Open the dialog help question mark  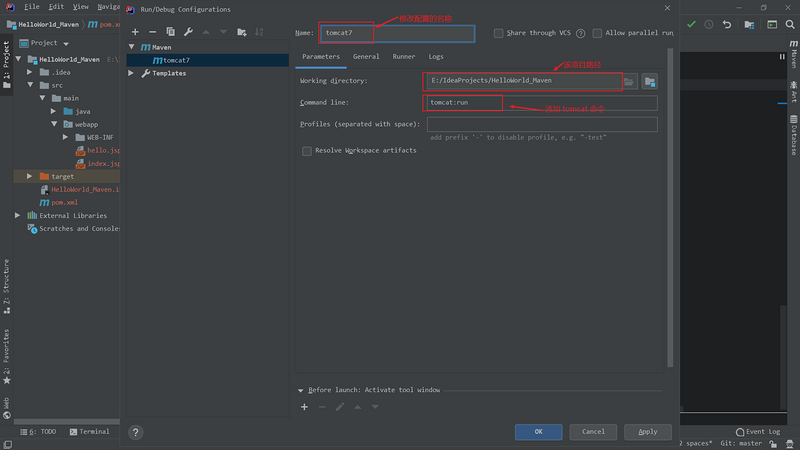pyautogui.click(x=136, y=432)
